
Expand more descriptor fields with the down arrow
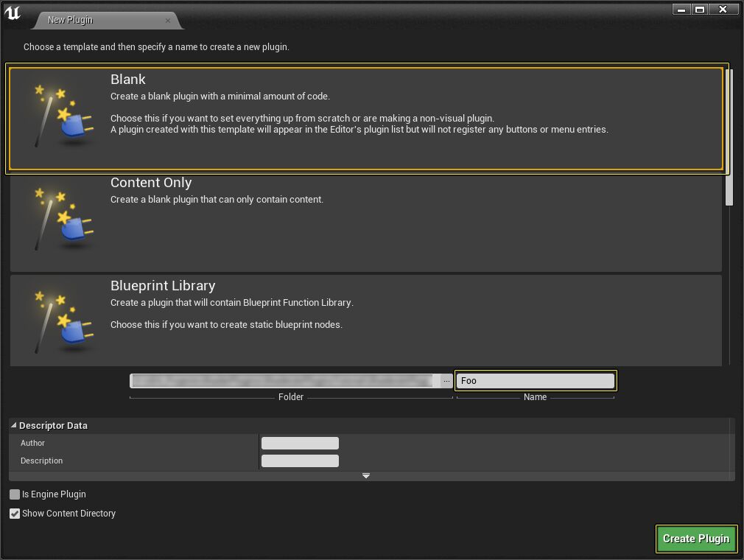click(366, 475)
